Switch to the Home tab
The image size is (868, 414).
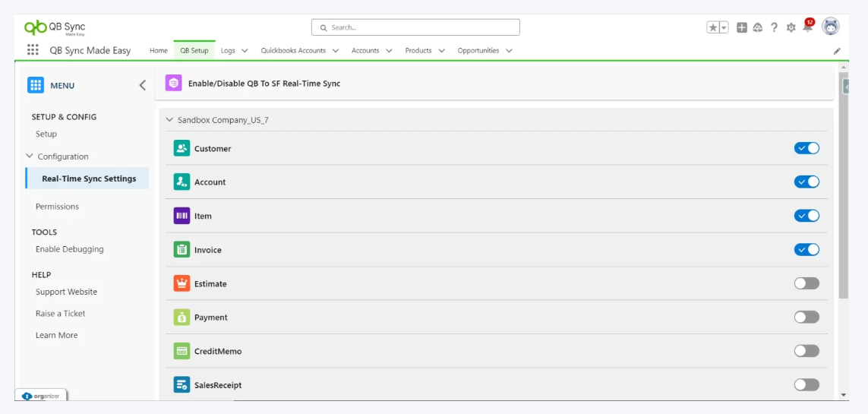tap(158, 51)
